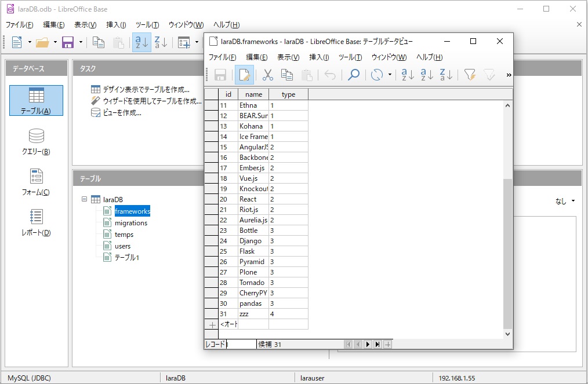The height and width of the screenshot is (384, 588).
Task: Expand hidden toolbar items with double chevron
Action: click(509, 75)
